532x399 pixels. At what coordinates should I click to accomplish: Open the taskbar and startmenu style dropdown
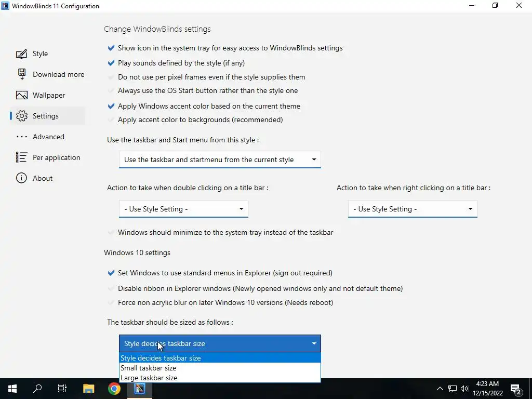coord(220,159)
